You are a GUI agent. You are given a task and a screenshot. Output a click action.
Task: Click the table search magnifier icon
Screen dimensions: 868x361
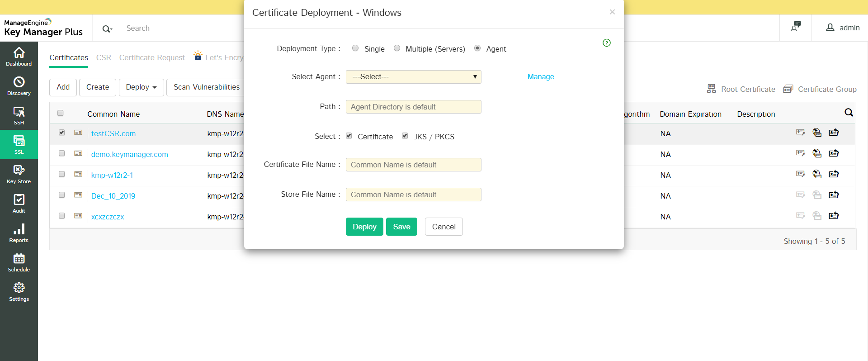coord(849,113)
